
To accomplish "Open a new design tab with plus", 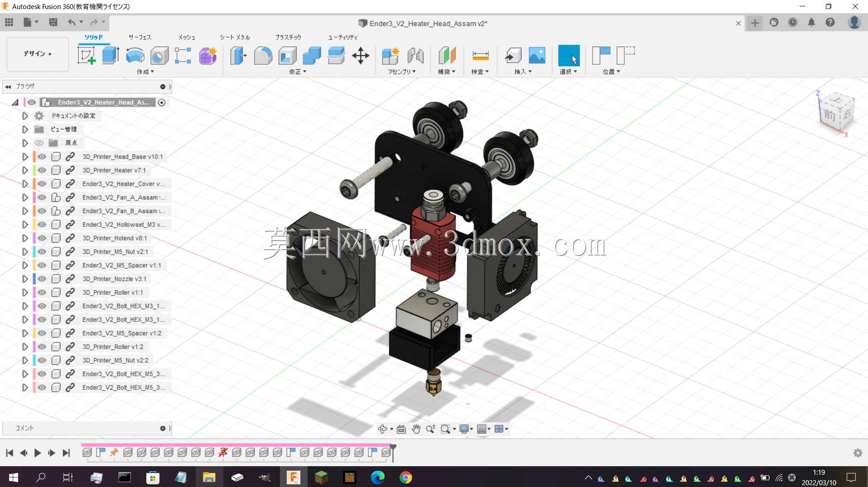I will point(755,23).
